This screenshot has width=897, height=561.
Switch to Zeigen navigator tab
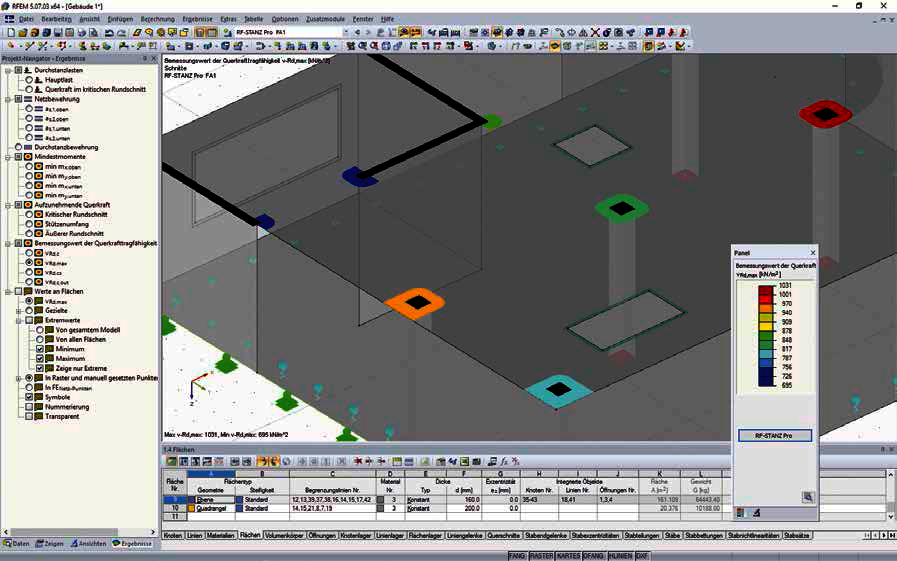(50, 543)
